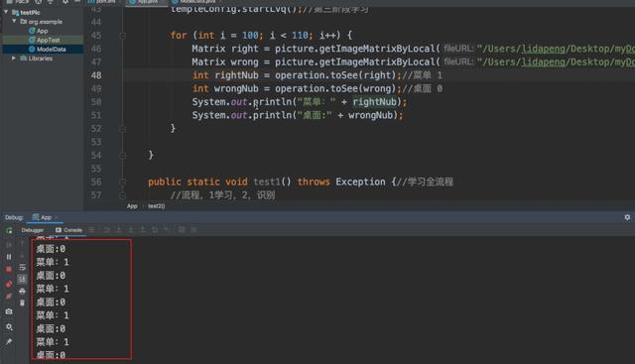Click the pin tab icon
The image size is (635, 364).
click(x=9, y=342)
